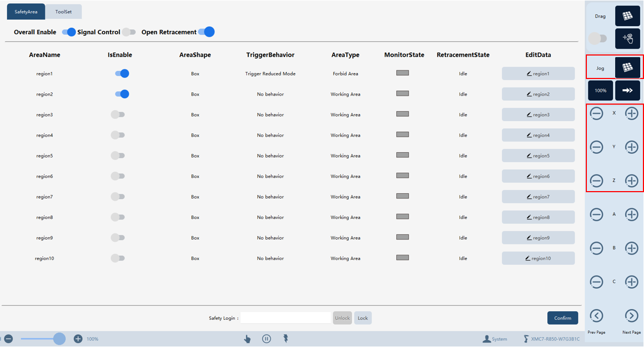Click the Safety Login input field
644x347 pixels.
[286, 318]
